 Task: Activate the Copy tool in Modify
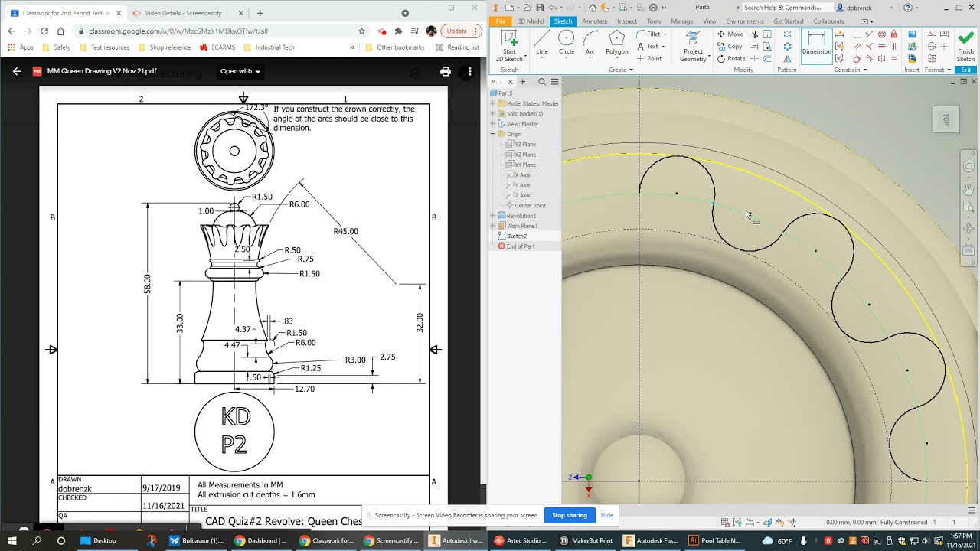730,47
